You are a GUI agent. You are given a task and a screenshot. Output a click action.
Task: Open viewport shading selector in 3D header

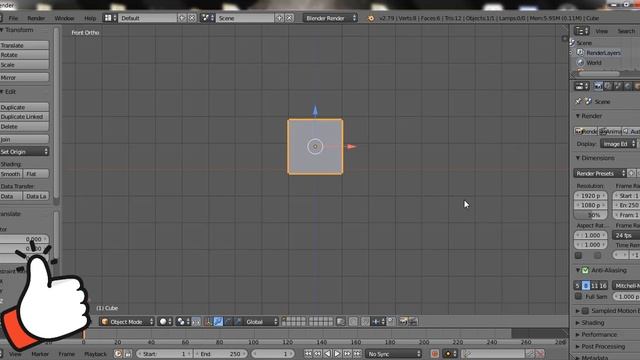(165, 322)
